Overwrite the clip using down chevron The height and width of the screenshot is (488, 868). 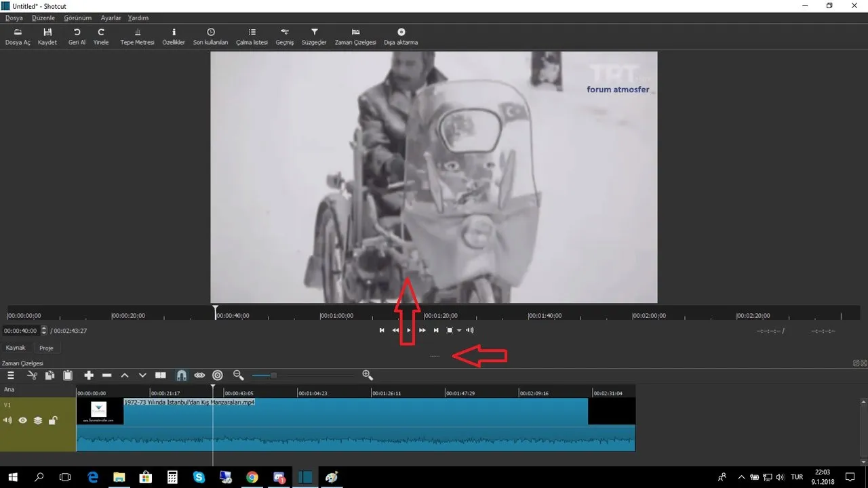click(x=142, y=375)
